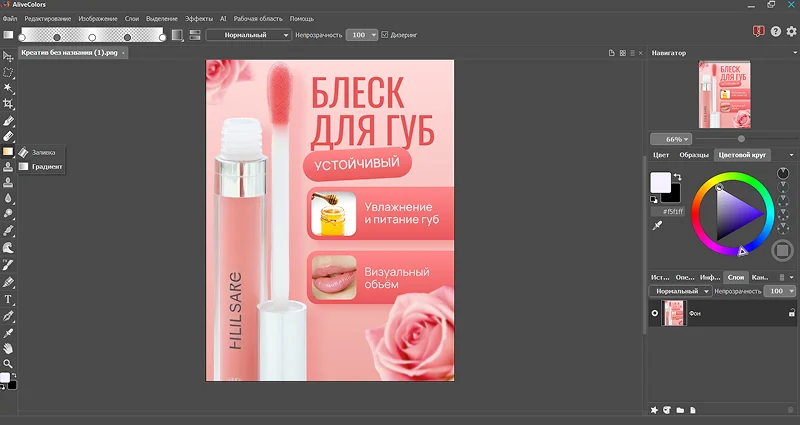Choose Градиент from the tool flyout
The width and height of the screenshot is (800, 425).
pyautogui.click(x=40, y=166)
